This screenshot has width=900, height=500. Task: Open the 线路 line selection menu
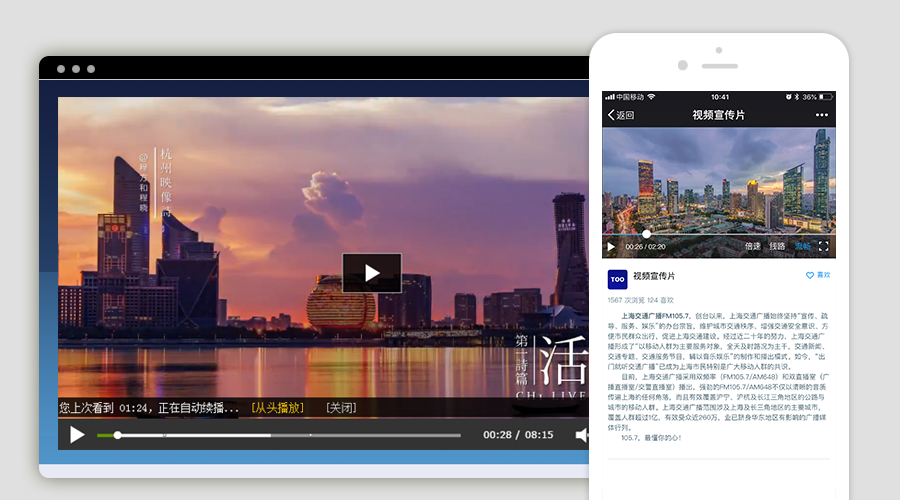point(777,246)
